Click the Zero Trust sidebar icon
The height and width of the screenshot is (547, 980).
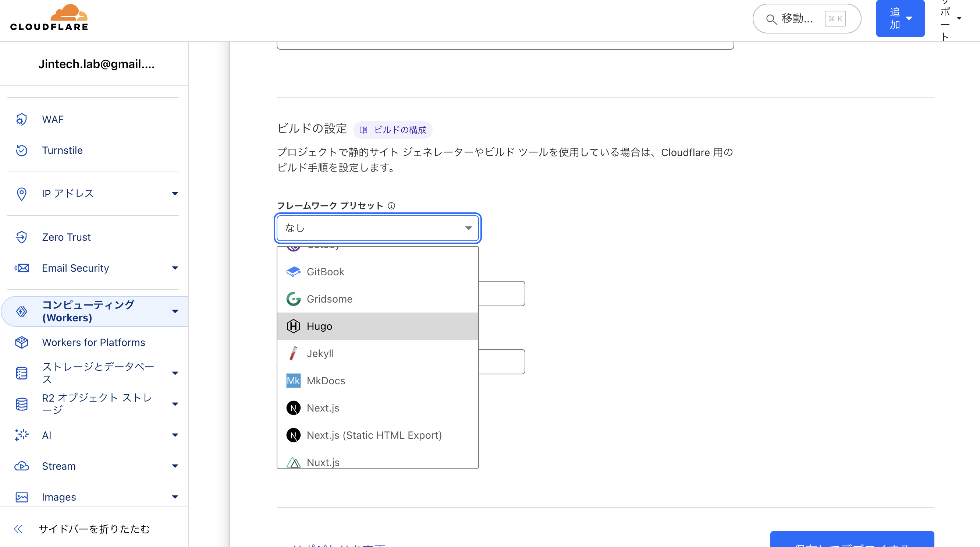22,237
